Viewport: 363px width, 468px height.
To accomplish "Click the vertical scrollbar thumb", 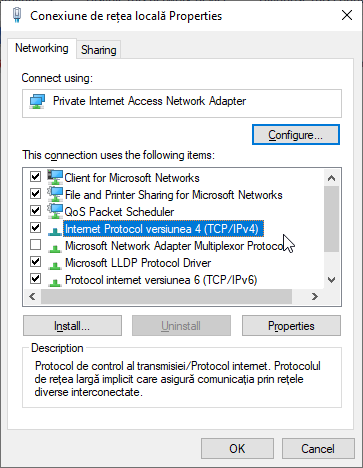I will pos(331,219).
